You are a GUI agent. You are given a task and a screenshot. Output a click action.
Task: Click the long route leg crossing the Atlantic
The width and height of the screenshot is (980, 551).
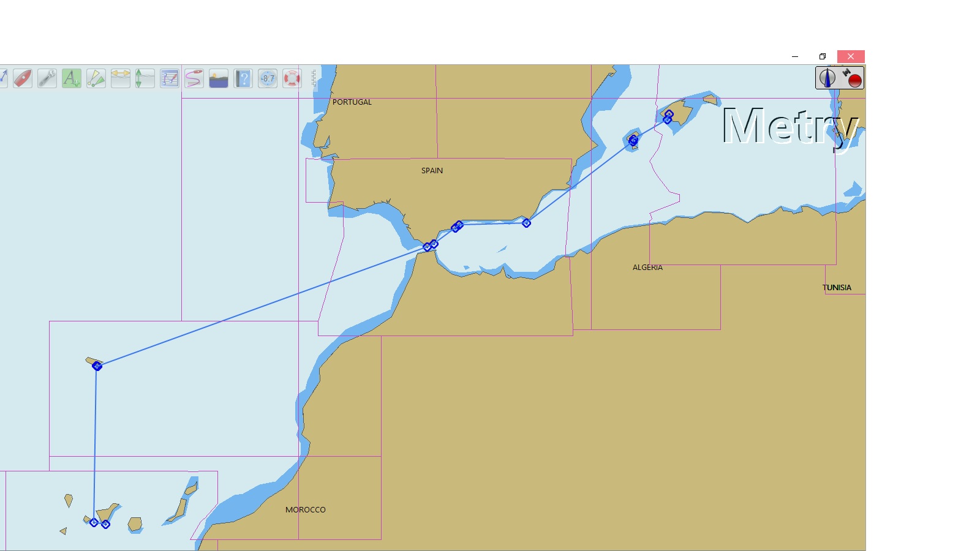[262, 307]
